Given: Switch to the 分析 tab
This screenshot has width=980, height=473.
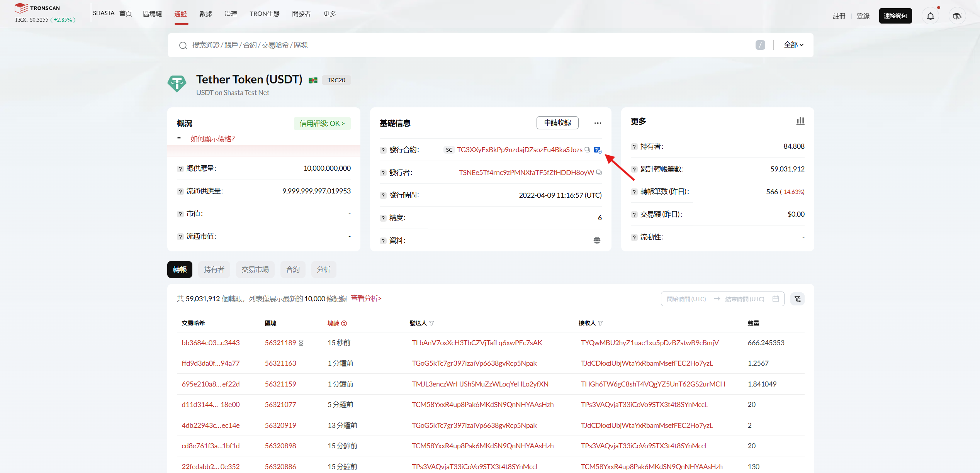Looking at the screenshot, I should (324, 270).
